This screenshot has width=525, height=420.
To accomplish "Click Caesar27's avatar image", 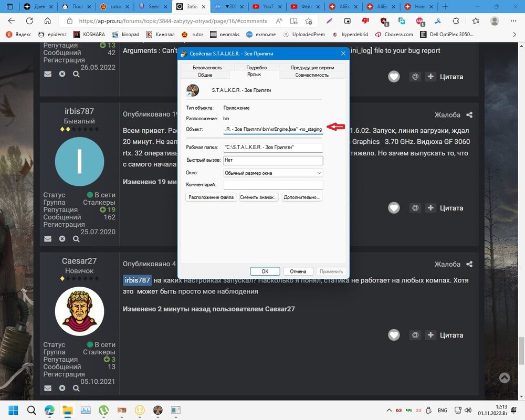I will coord(79,311).
